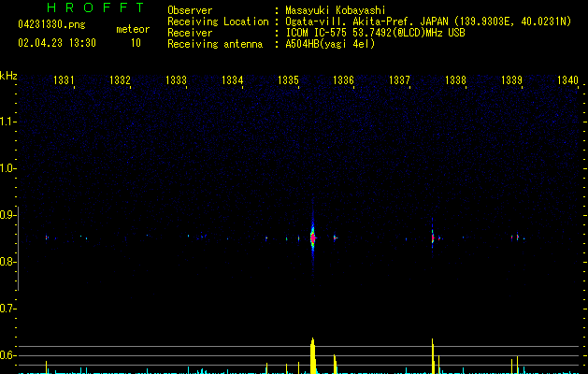Select the meteor count value 10

136,43
